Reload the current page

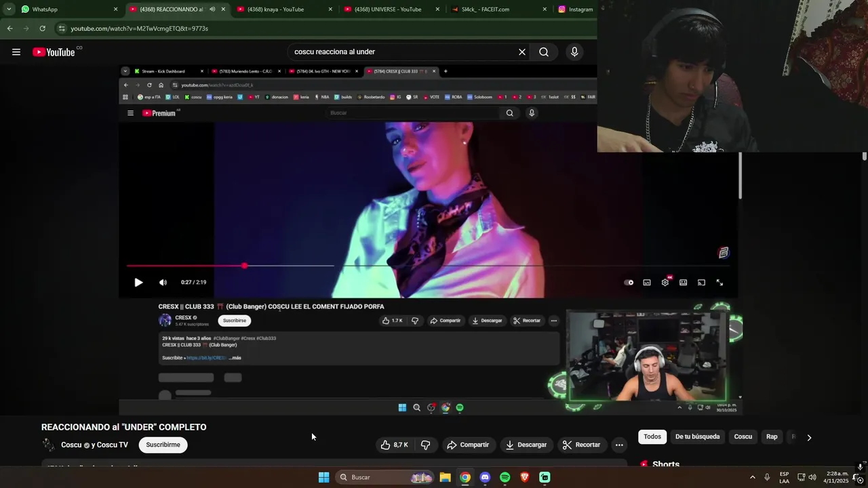[x=42, y=28]
